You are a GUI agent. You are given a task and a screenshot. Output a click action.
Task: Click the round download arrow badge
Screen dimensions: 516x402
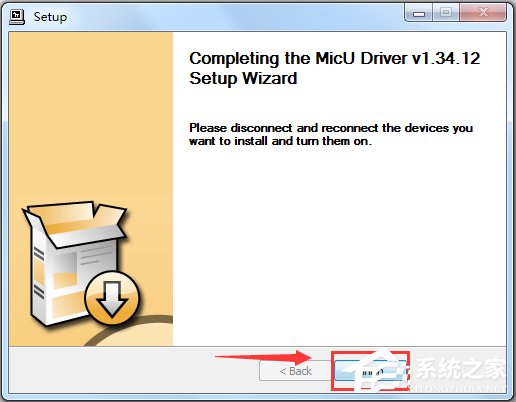tap(112, 299)
